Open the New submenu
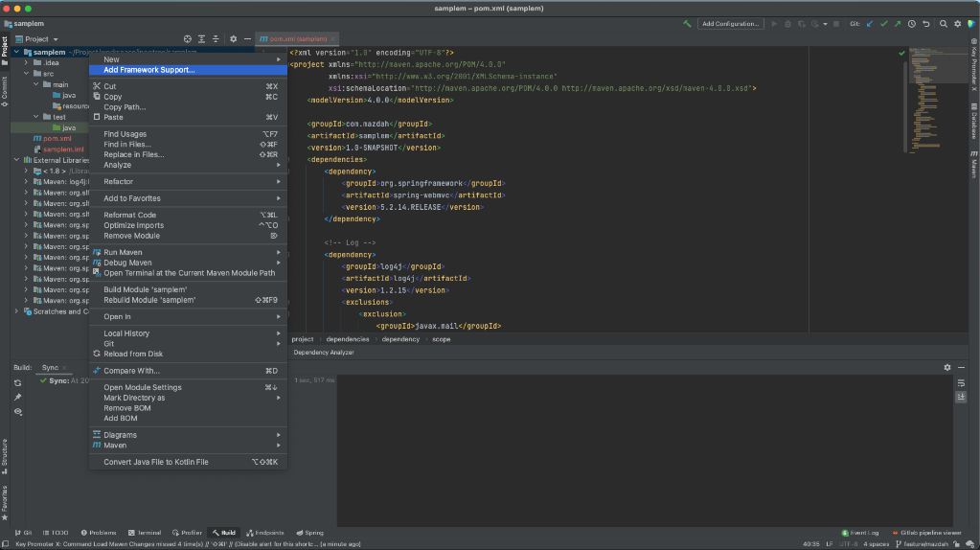This screenshot has height=550, width=980. click(188, 59)
